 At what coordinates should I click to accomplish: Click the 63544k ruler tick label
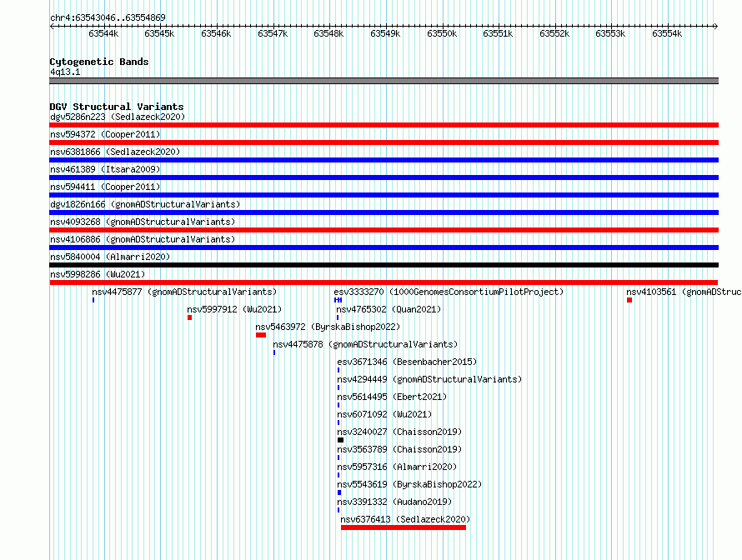pos(103,33)
